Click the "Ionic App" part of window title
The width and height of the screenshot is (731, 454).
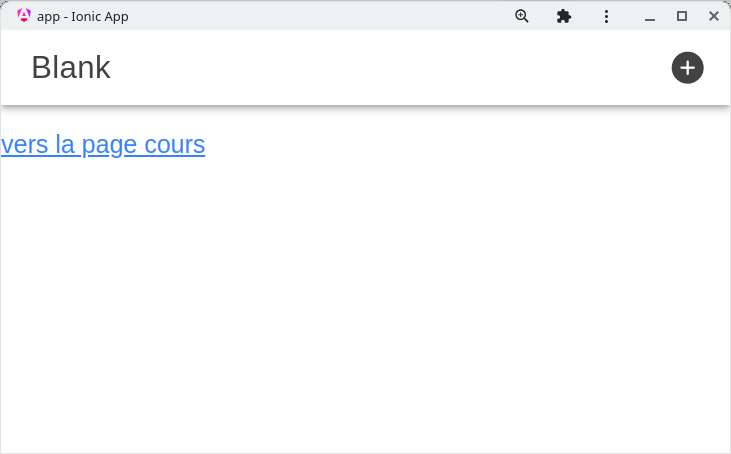coord(98,16)
